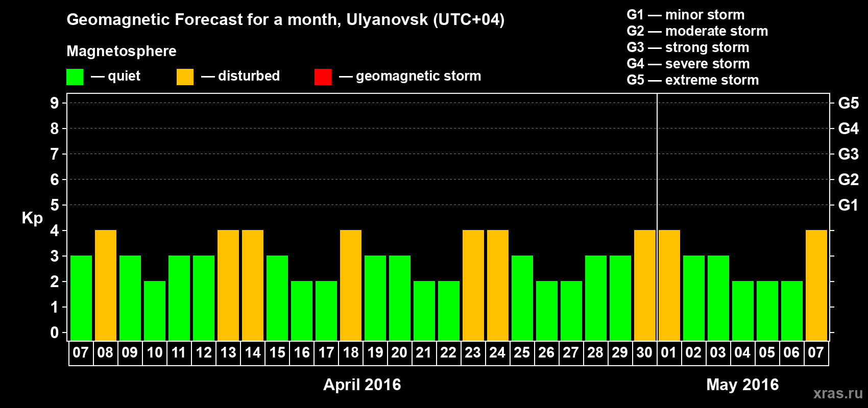Viewport: 868px width, 408px height.
Task: Click the orange bar for April 18
Action: [351, 286]
